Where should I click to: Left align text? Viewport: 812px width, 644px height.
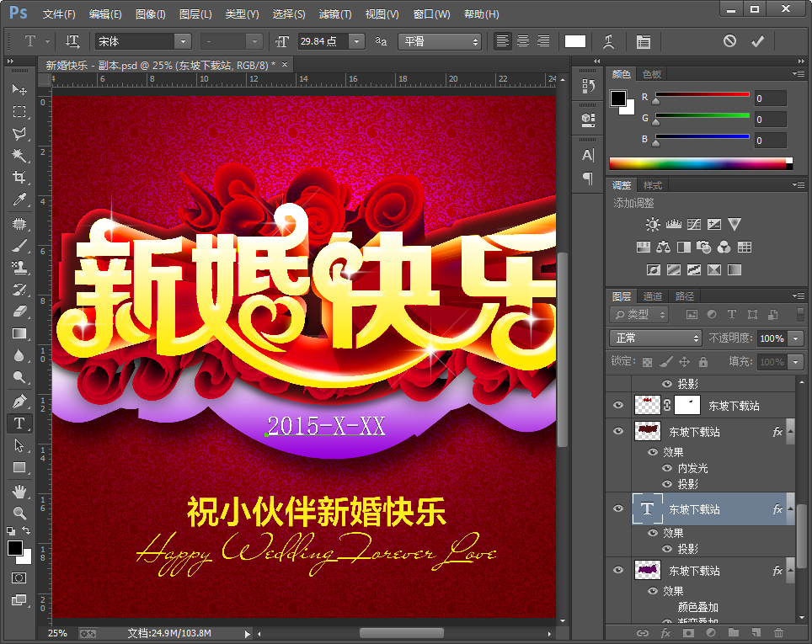[x=502, y=41]
